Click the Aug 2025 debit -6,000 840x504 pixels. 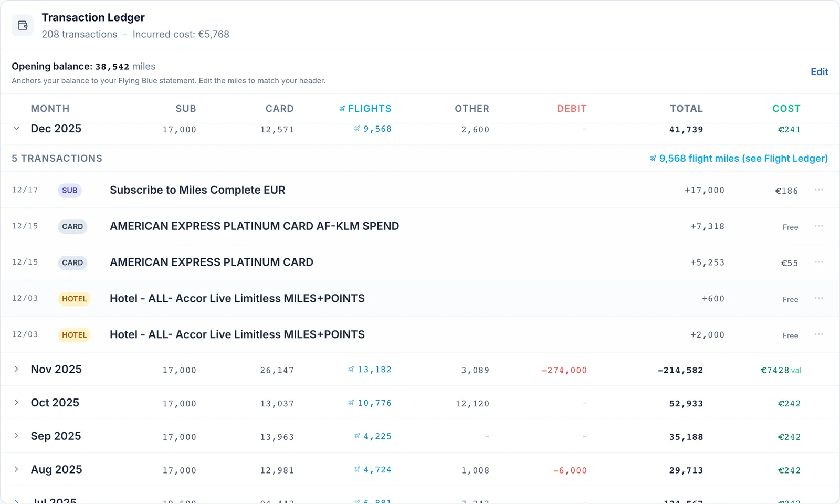(570, 470)
